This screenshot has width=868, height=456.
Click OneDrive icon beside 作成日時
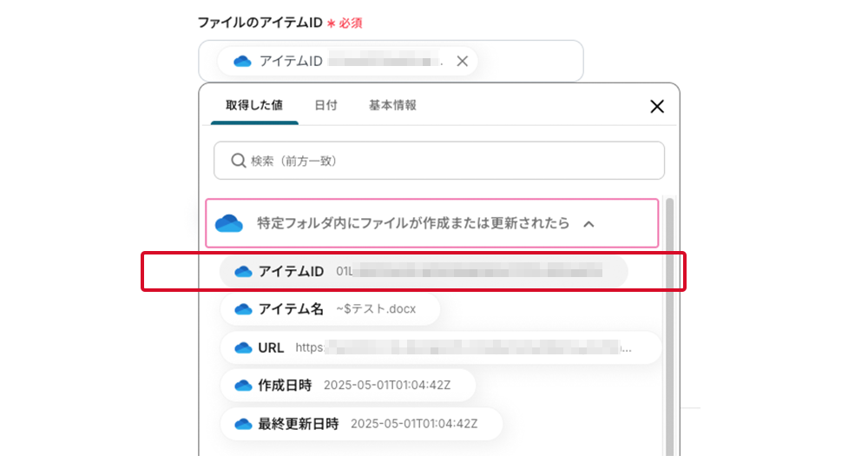click(243, 385)
